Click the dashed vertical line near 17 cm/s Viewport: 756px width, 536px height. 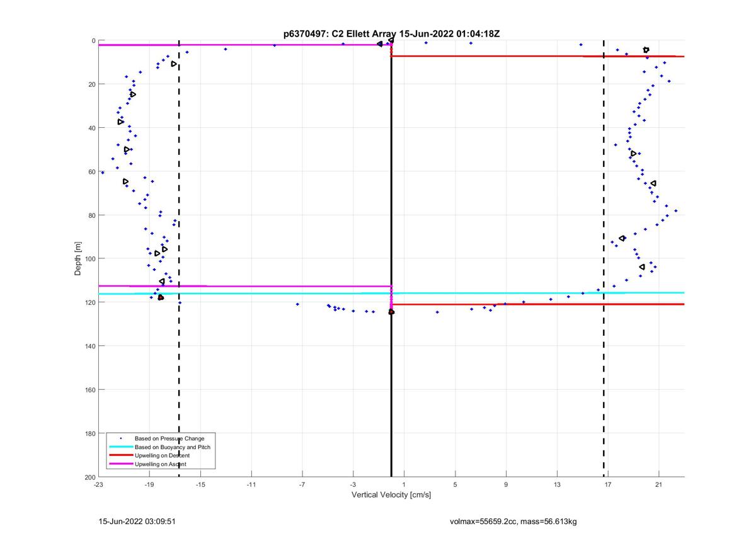tap(604, 258)
